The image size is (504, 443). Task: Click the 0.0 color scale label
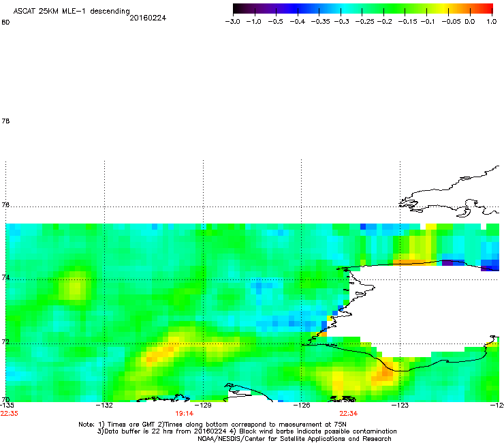(x=470, y=22)
